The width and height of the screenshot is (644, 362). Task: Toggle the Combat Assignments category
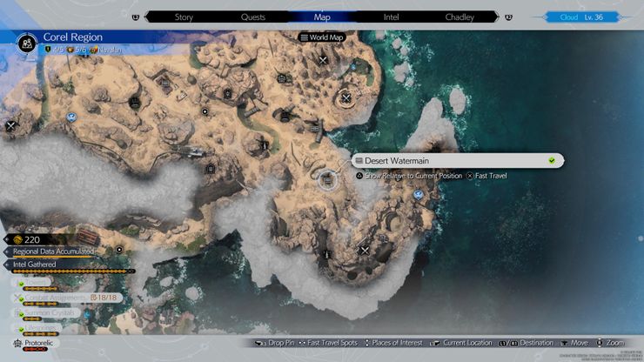coord(68,298)
